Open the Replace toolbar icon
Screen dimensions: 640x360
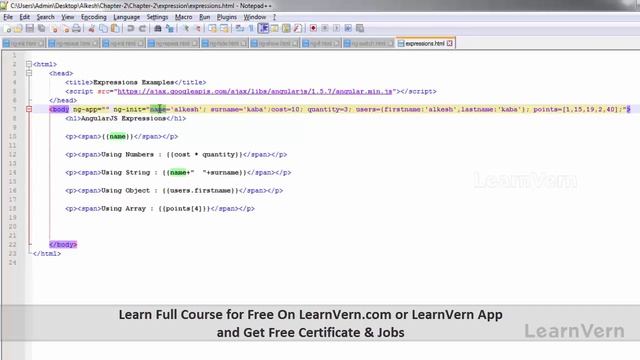click(x=169, y=28)
